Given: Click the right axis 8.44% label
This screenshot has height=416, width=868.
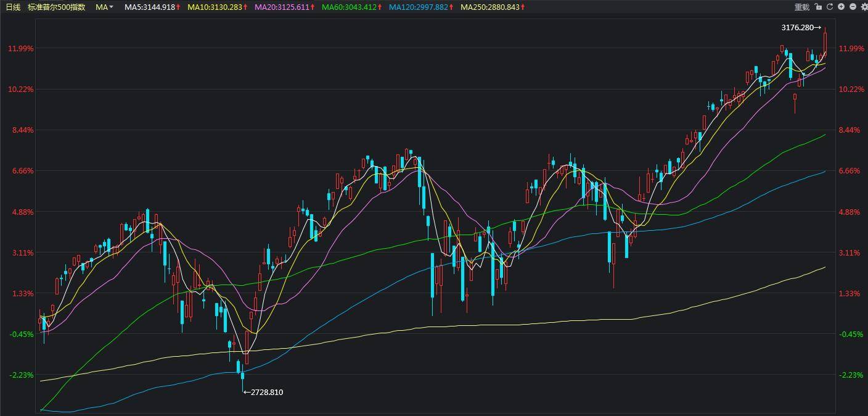Looking at the screenshot, I should pyautogui.click(x=850, y=130).
